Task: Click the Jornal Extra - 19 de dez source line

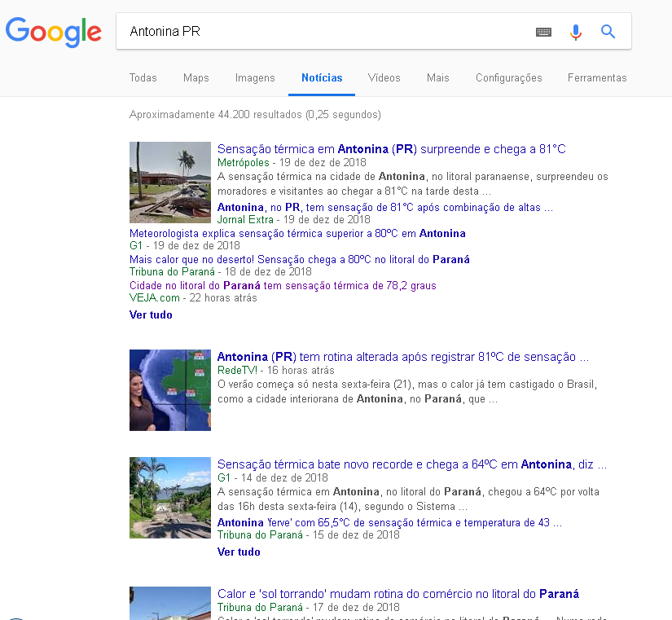Action: (293, 219)
